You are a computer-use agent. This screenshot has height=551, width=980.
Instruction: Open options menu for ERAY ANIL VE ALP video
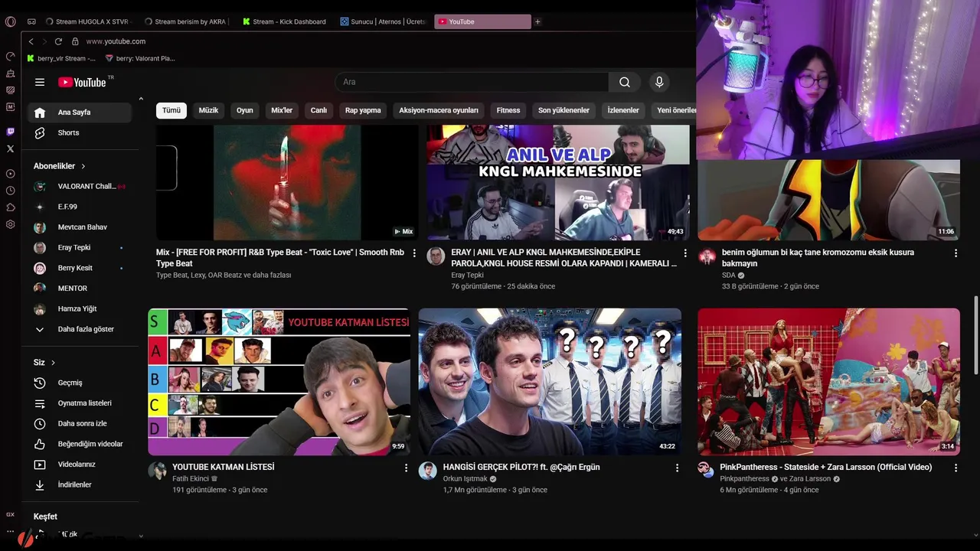click(685, 253)
